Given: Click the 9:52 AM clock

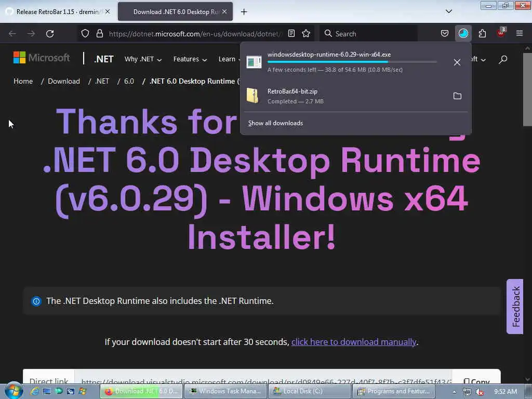Looking at the screenshot, I should coord(505,392).
